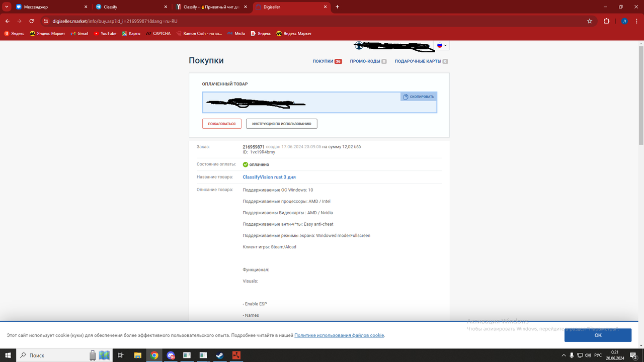Screen dimensions: 644x362
Task: Switch input language РУС
Action: pyautogui.click(x=598, y=355)
